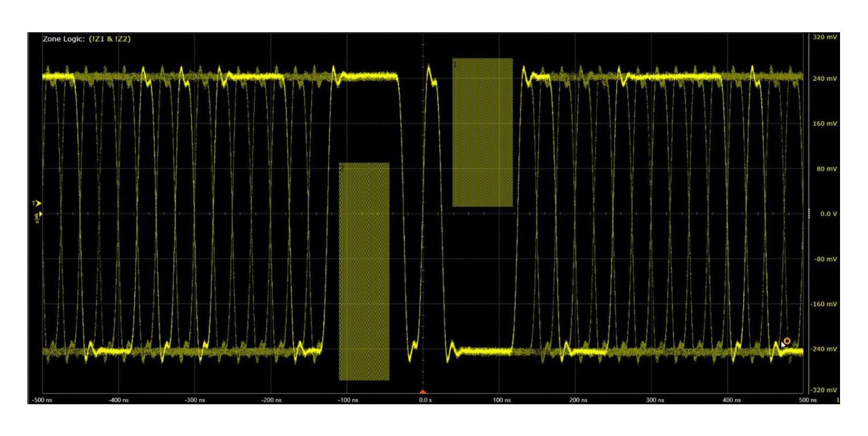The width and height of the screenshot is (868, 436).
Task: Click the 80 mV vertical scale label
Action: (827, 169)
